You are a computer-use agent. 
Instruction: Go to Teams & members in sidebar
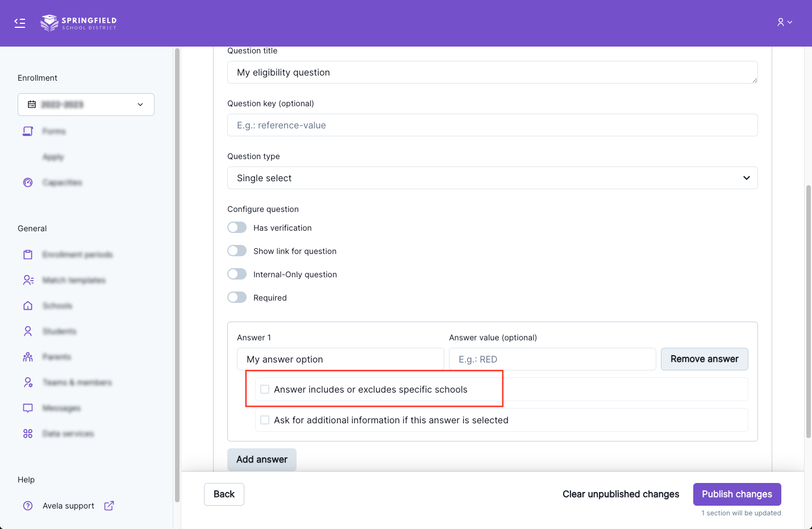(x=77, y=382)
